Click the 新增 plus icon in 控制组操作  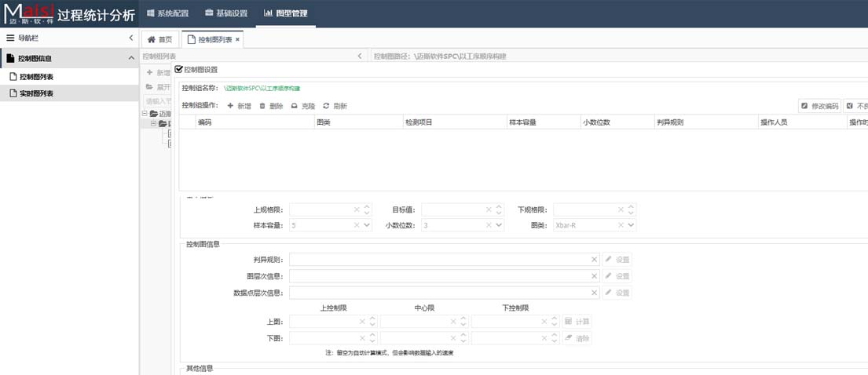click(230, 106)
